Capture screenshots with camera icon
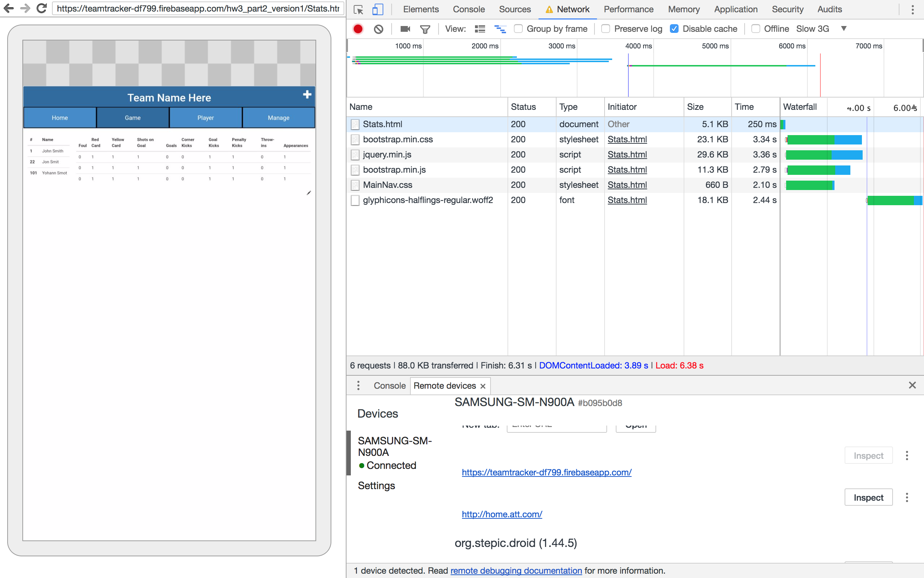Viewport: 924px width, 578px height. tap(405, 29)
